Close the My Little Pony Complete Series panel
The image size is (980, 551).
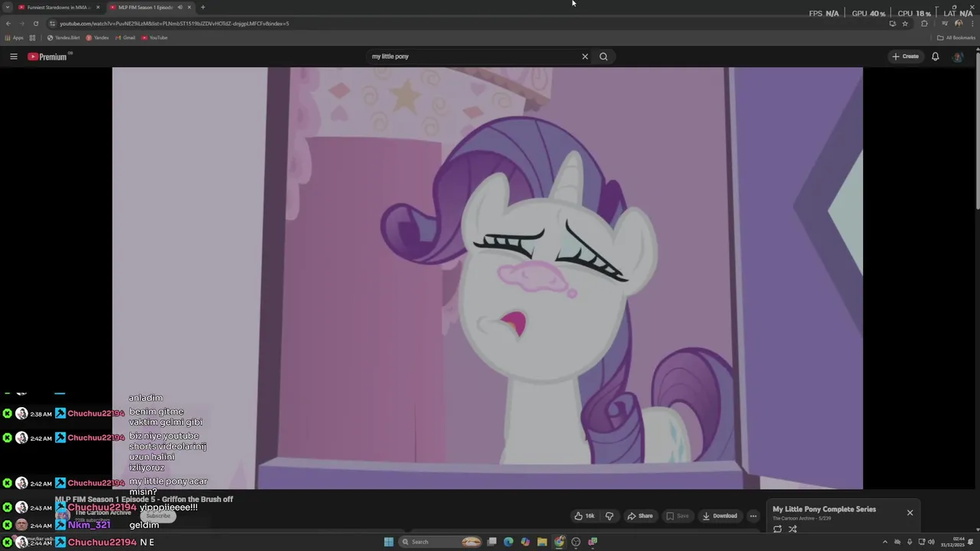click(x=910, y=513)
